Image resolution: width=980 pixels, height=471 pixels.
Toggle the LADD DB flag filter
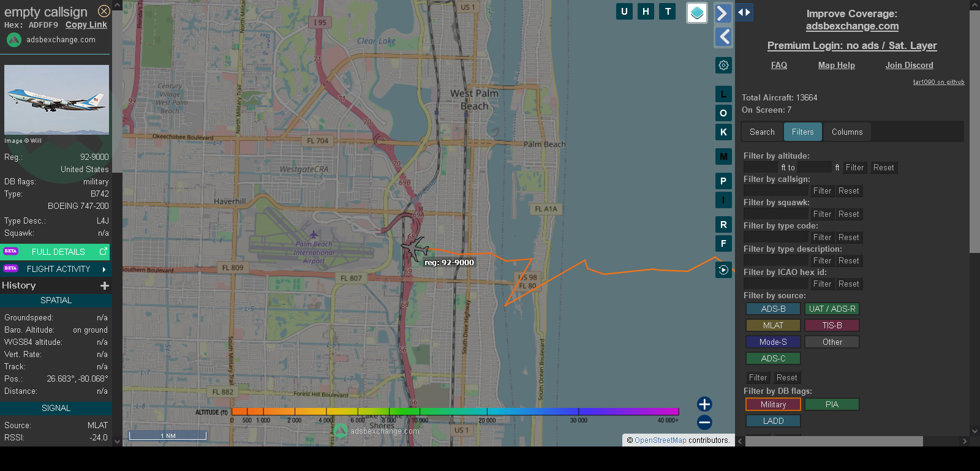(773, 421)
